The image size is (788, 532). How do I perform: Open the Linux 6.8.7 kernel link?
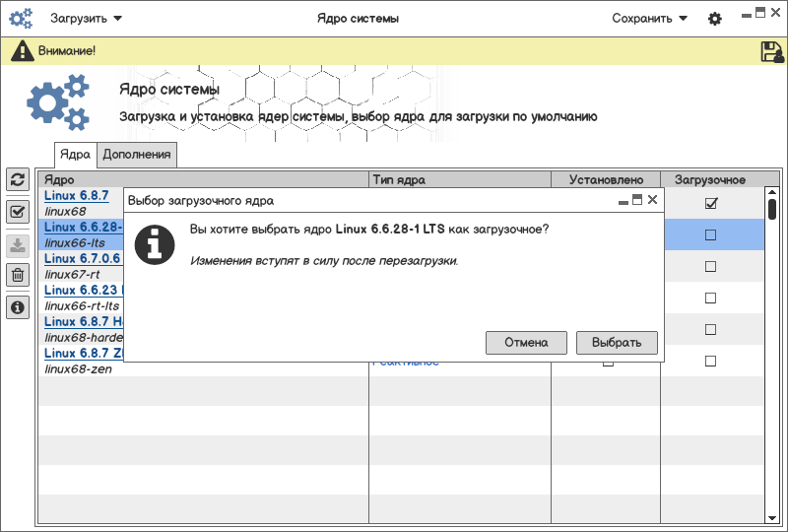coord(76,196)
